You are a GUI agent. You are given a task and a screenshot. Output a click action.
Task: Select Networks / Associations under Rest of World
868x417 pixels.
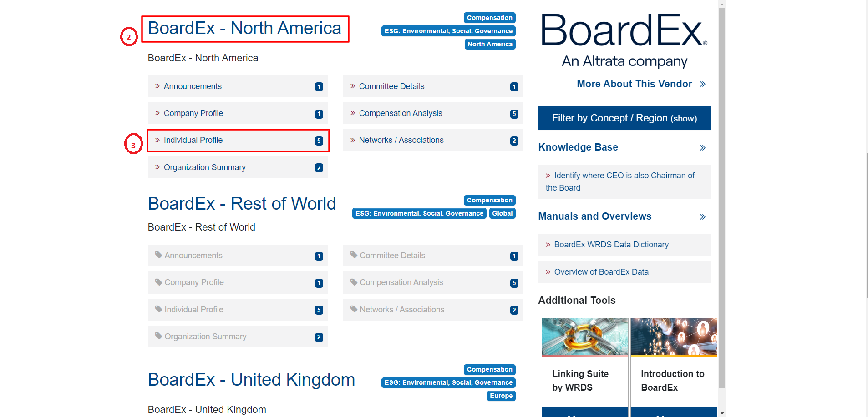tap(433, 310)
